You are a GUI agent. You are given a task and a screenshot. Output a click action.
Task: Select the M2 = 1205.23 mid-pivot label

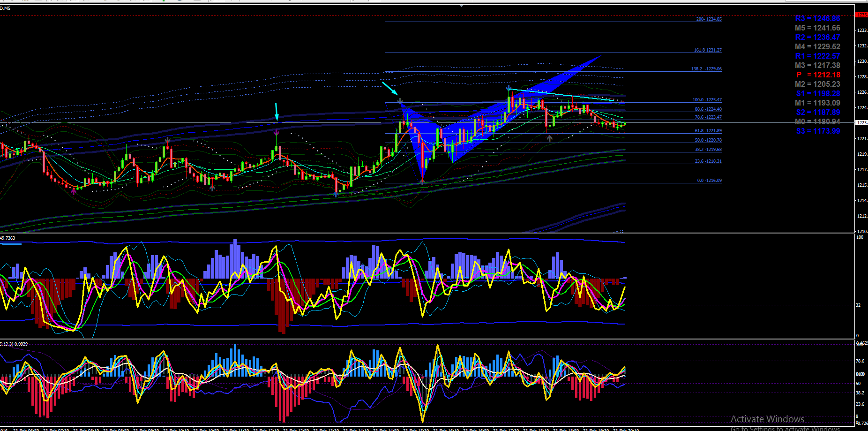(x=817, y=84)
